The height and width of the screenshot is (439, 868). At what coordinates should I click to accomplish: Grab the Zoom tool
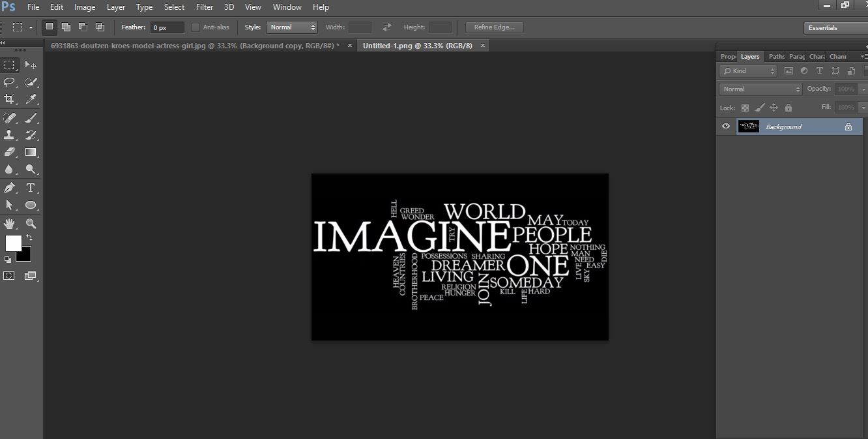point(31,224)
